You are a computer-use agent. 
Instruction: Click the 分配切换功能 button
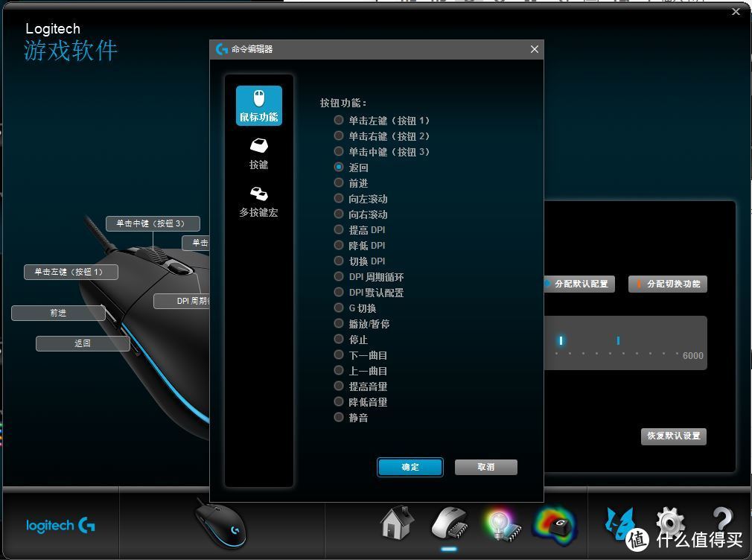(x=668, y=284)
